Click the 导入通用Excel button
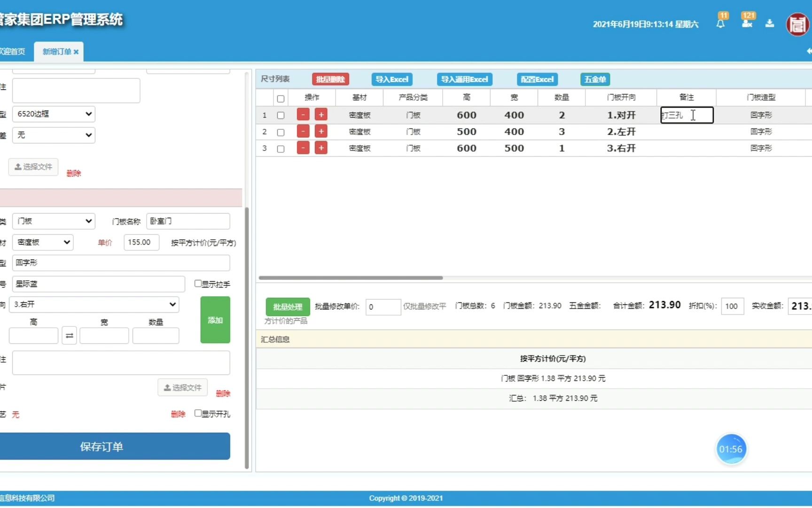812x508 pixels. pos(464,79)
